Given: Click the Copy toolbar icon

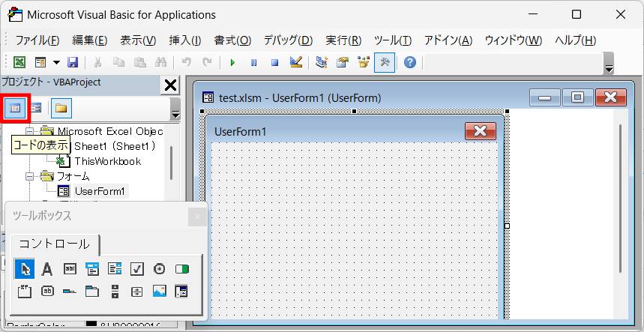Looking at the screenshot, I should pyautogui.click(x=119, y=62).
